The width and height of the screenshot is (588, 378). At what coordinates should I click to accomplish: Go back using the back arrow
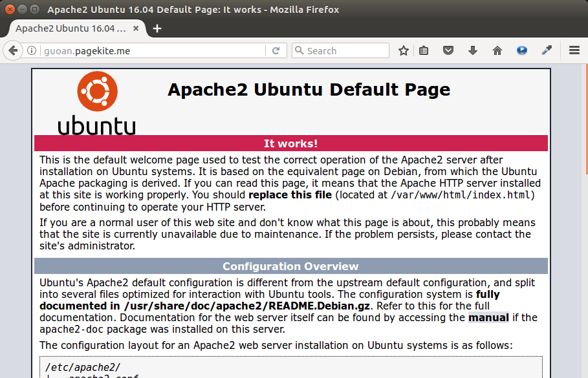[13, 51]
